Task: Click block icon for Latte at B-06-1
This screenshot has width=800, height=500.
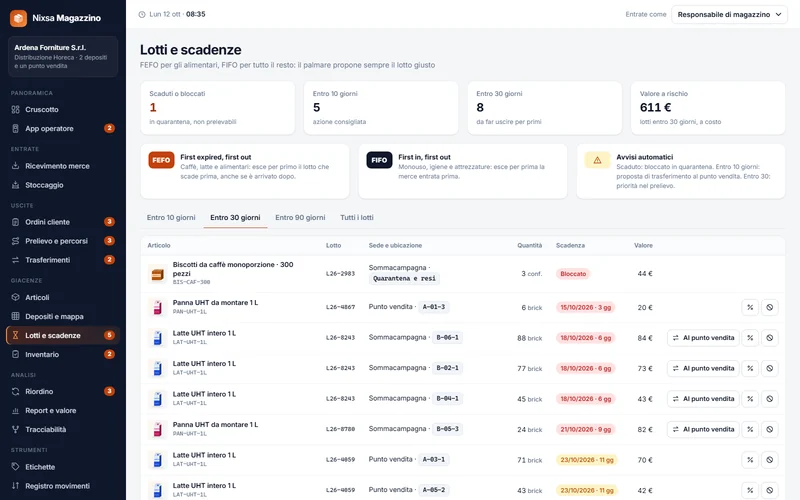Action: [769, 338]
